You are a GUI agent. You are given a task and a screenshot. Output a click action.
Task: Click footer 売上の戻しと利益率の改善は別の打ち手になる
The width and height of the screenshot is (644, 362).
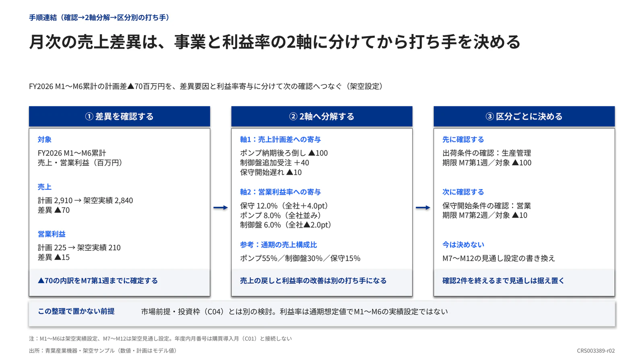tap(314, 281)
